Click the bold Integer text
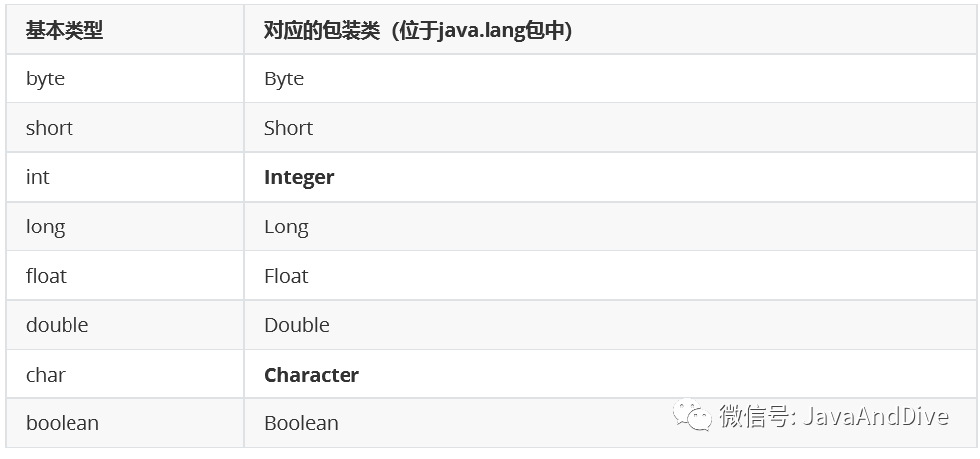This screenshot has height=459, width=980. click(x=299, y=177)
